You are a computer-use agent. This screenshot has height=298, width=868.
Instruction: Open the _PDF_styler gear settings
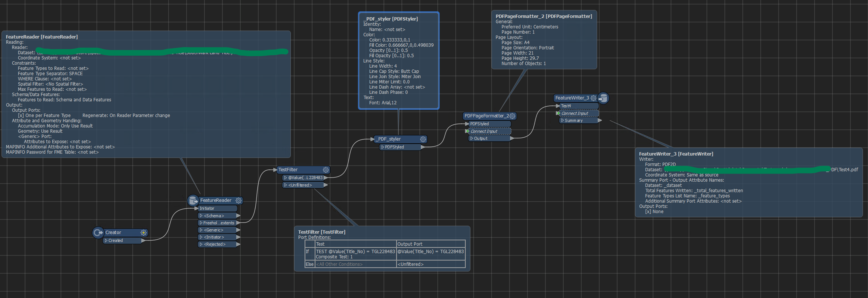[x=423, y=139]
